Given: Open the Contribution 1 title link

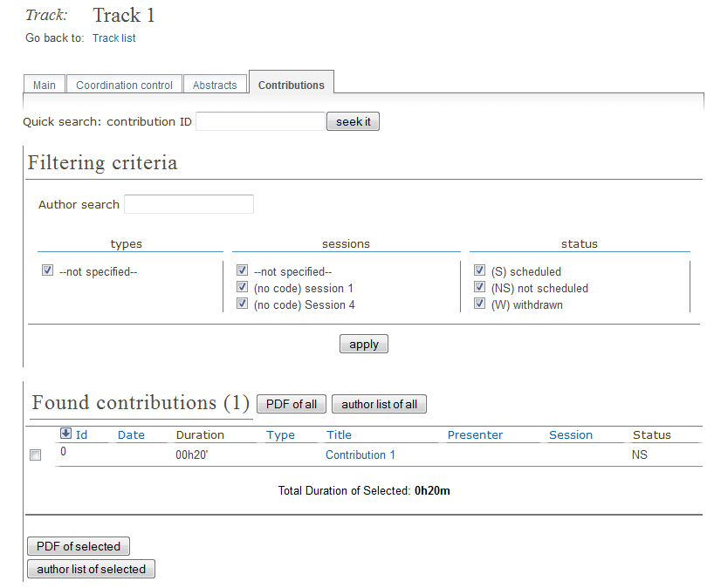Looking at the screenshot, I should (x=360, y=455).
